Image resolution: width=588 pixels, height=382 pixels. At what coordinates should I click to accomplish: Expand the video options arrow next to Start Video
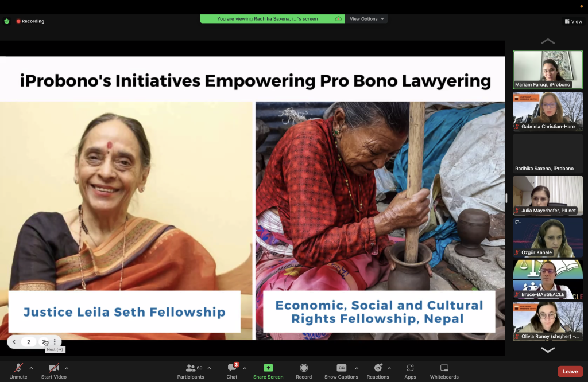click(67, 368)
